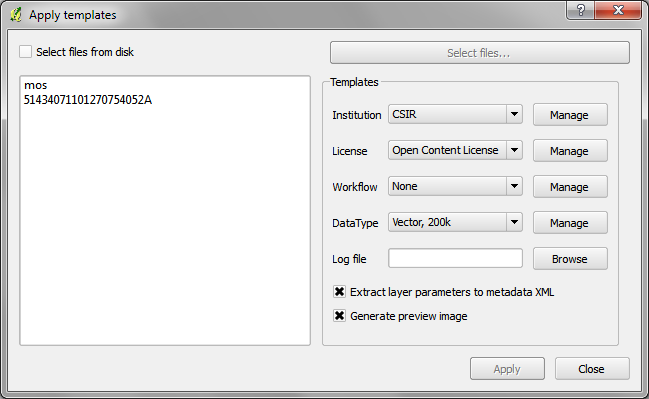Select the mos layer in the list
The width and height of the screenshot is (649, 399).
pos(36,85)
